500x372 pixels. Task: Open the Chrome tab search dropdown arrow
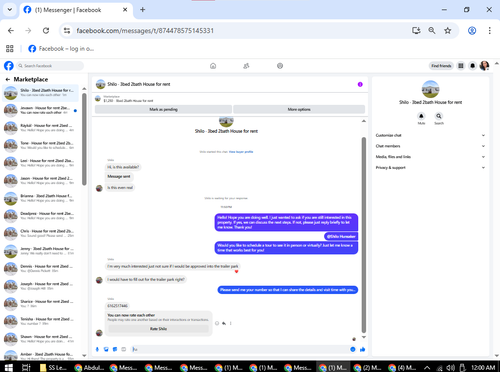pyautogui.click(x=10, y=10)
